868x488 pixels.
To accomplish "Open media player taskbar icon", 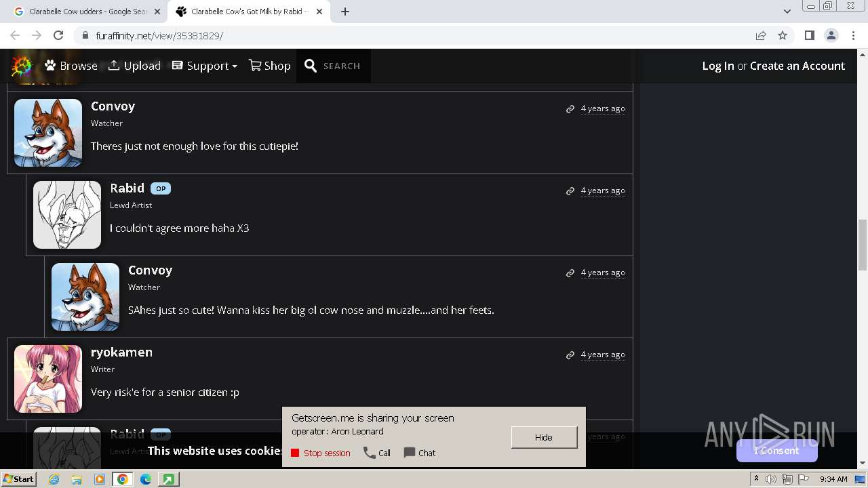I will [100, 479].
